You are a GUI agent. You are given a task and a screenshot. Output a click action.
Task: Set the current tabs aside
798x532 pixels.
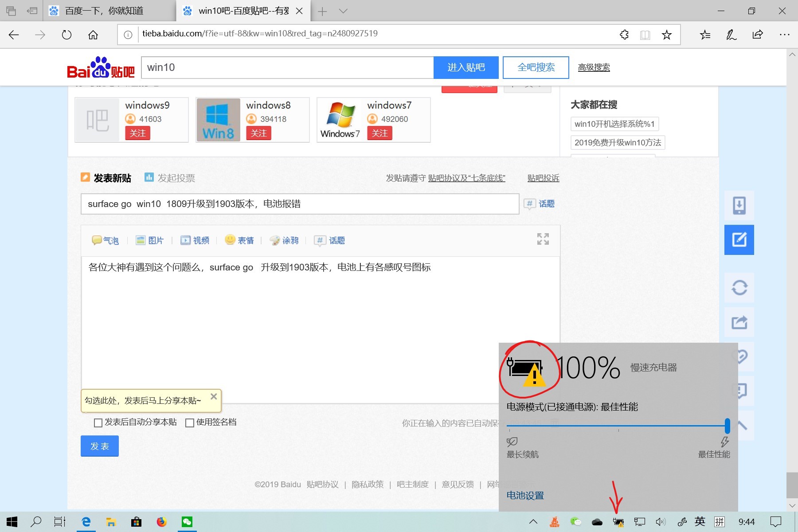32,11
